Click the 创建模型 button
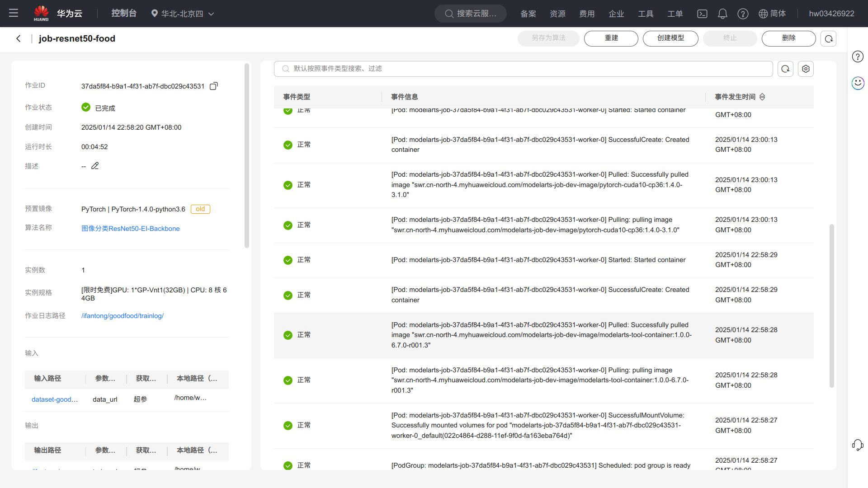868x488 pixels. [670, 38]
